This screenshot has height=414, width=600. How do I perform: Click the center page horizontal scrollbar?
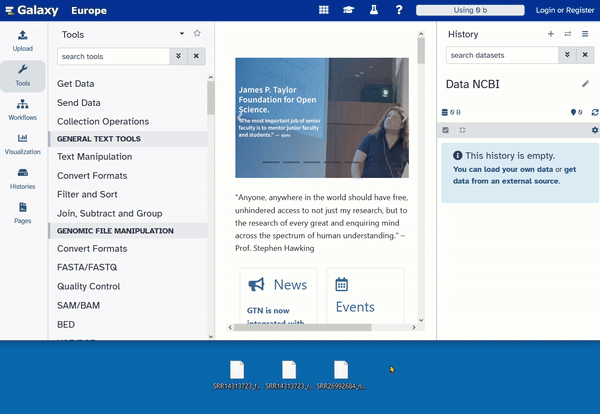click(x=302, y=328)
